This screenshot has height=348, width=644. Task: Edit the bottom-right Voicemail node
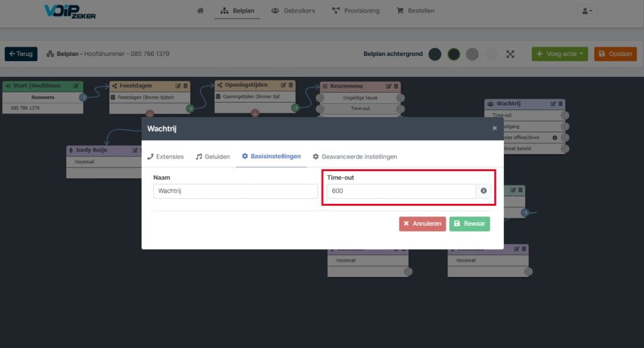(516, 249)
